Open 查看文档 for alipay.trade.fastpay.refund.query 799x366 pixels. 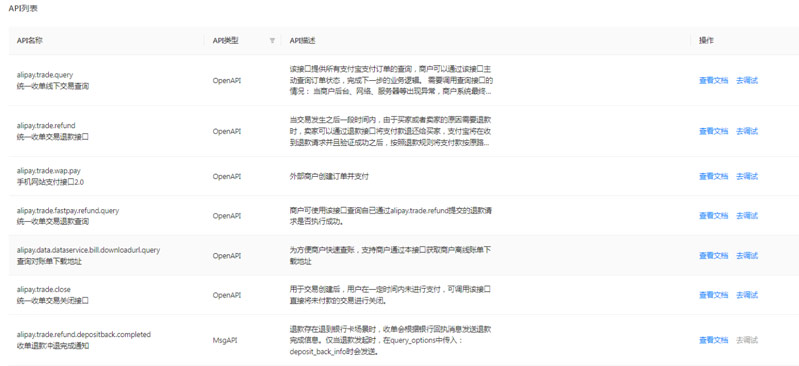(x=713, y=216)
